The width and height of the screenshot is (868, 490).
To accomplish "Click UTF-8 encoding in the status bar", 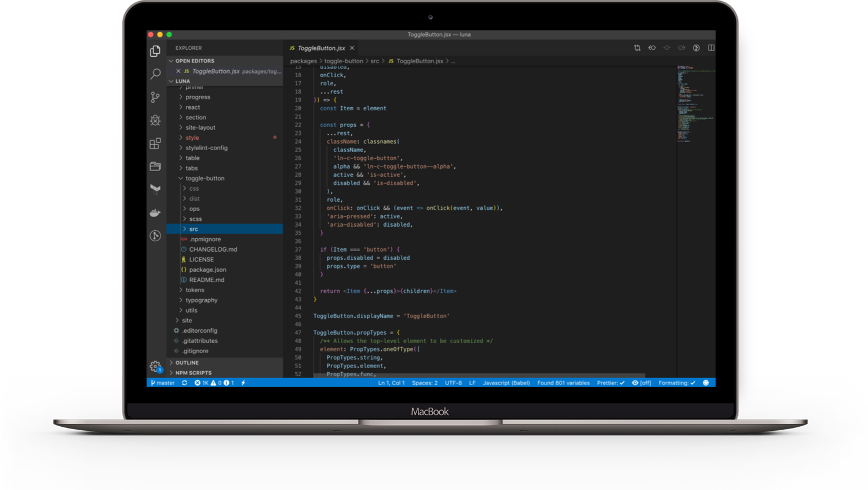I will point(453,383).
